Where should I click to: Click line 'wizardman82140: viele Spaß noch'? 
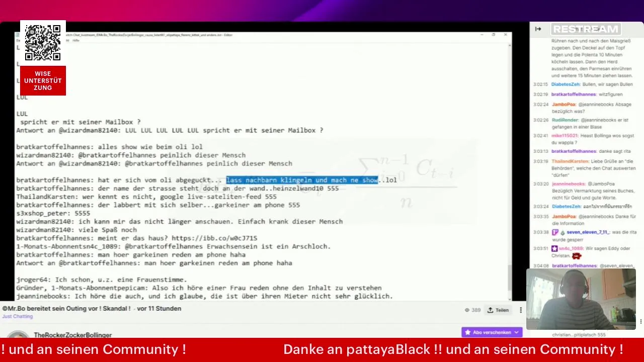coord(76,230)
